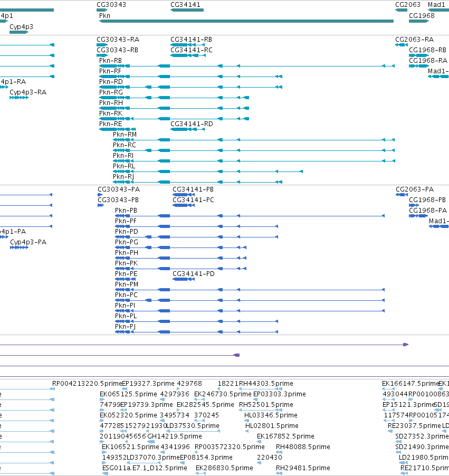Click transcript CG30343-RB label
This screenshot has width=449, height=476.
tap(117, 50)
